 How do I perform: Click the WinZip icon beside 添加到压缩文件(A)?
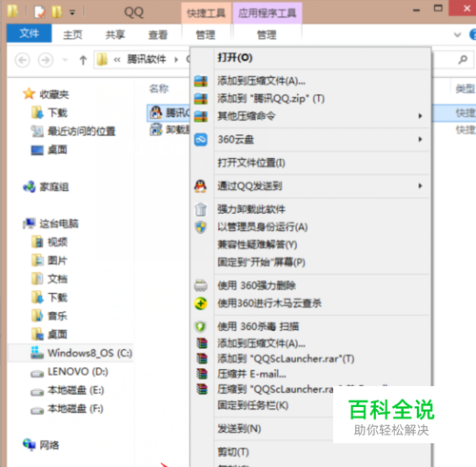[x=201, y=81]
